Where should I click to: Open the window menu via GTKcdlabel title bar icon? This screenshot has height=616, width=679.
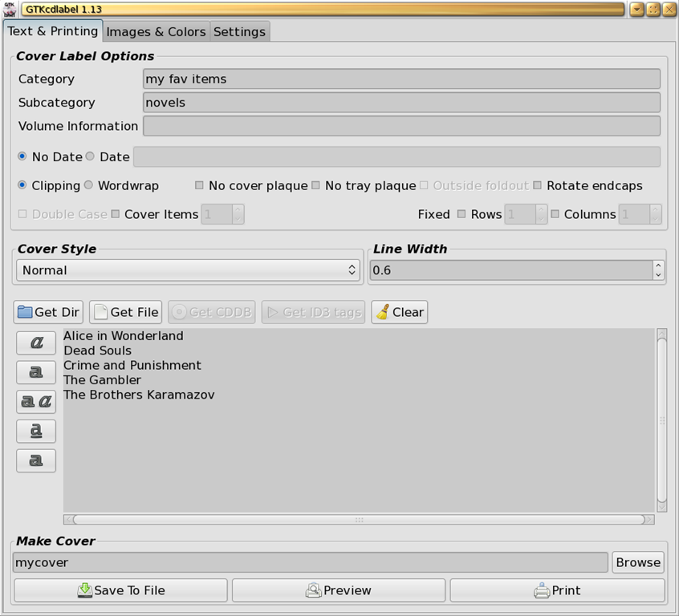9,9
